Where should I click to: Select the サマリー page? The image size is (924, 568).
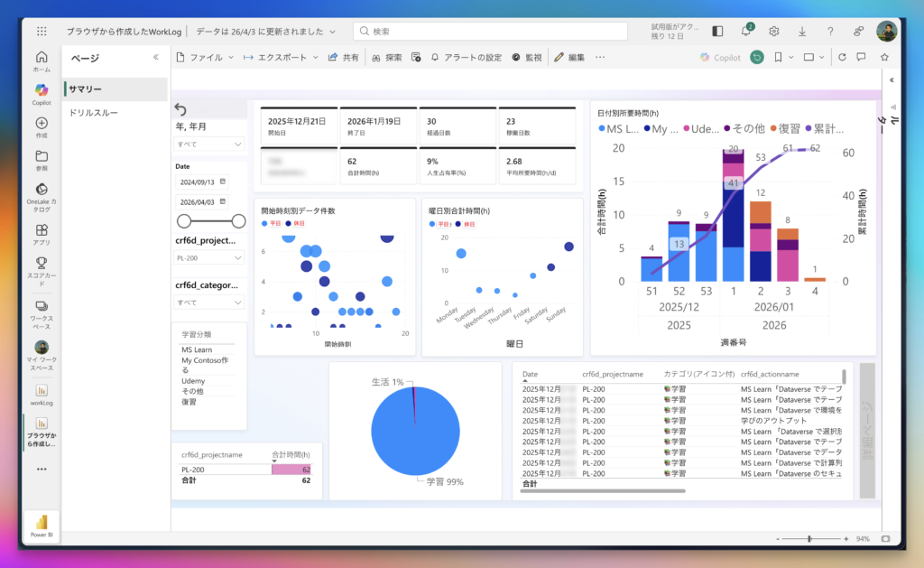pos(86,89)
